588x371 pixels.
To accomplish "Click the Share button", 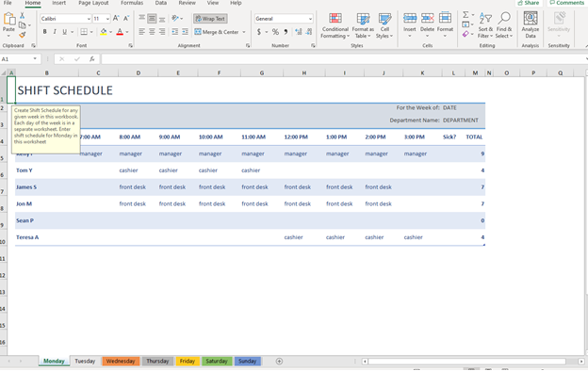I will tap(529, 3).
